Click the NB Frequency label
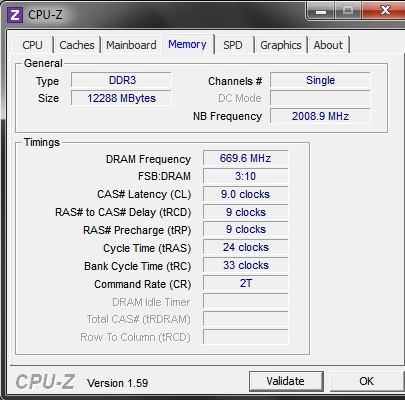The image size is (405, 400). (227, 116)
